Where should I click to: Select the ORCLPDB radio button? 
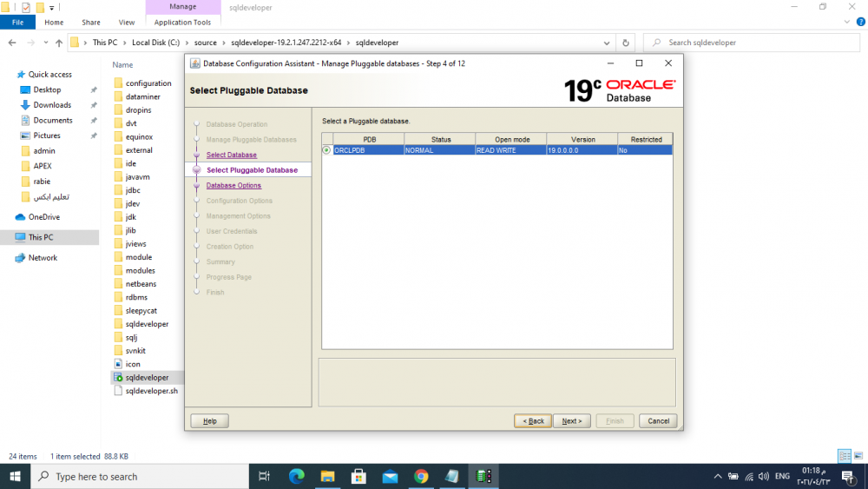(x=326, y=150)
